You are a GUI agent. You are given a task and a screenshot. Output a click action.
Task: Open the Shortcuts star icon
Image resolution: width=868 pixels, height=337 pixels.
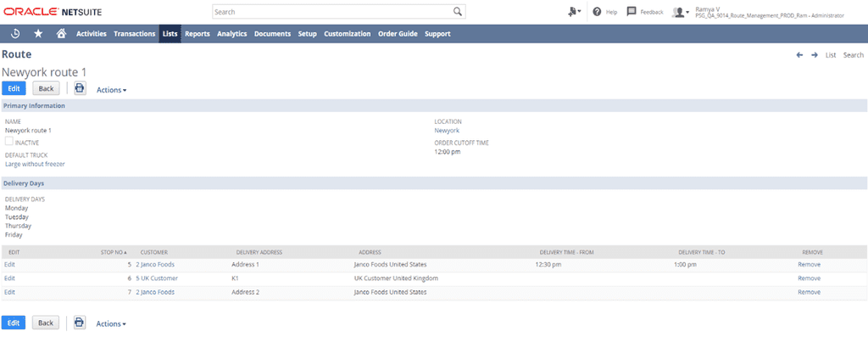pos(38,34)
